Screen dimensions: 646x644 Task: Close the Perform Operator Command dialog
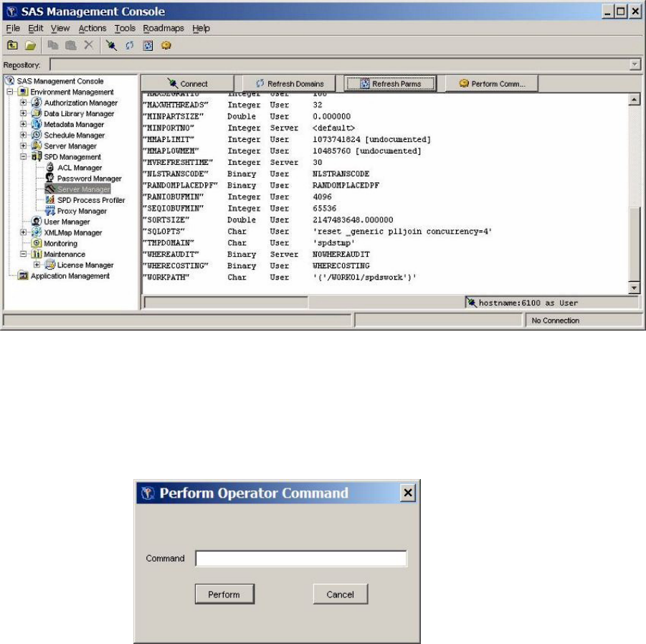[408, 493]
